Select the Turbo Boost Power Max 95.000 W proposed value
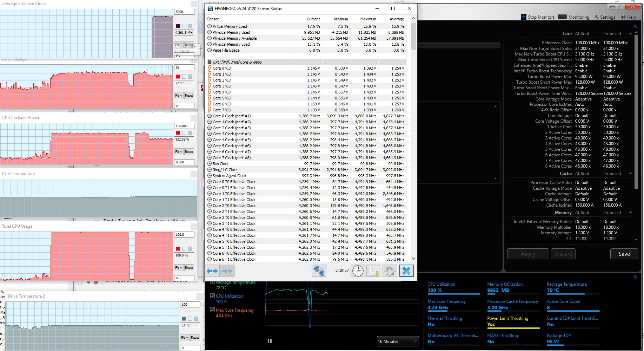This screenshot has width=644, height=351. [x=612, y=76]
